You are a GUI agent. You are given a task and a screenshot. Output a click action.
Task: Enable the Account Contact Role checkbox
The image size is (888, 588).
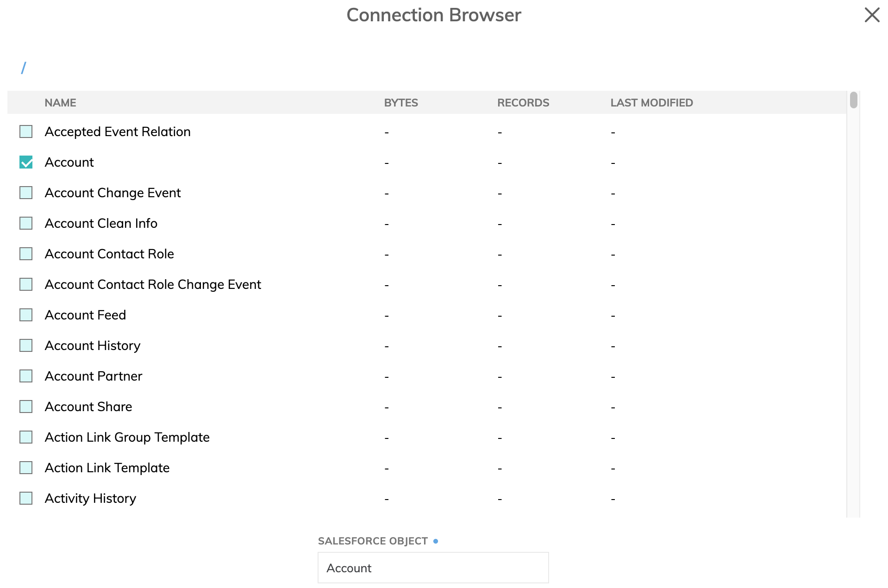(x=26, y=254)
